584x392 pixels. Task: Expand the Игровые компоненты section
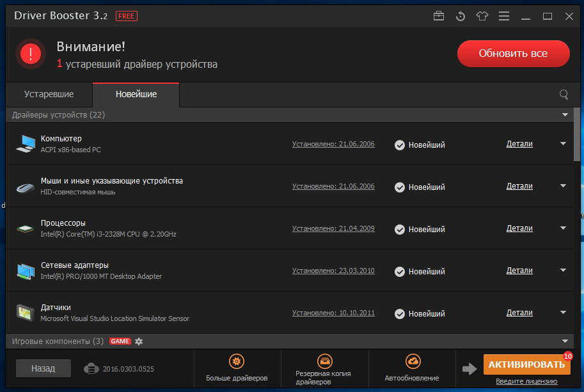[565, 341]
